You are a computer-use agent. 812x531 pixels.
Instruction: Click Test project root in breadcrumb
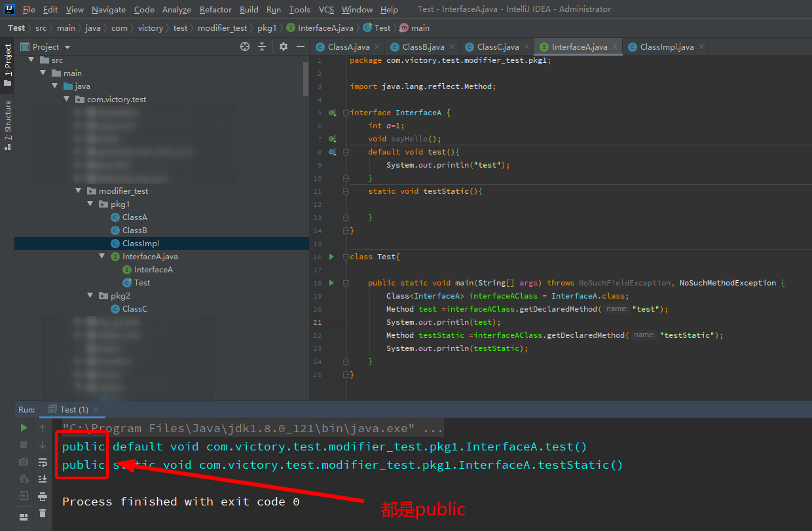coord(16,27)
